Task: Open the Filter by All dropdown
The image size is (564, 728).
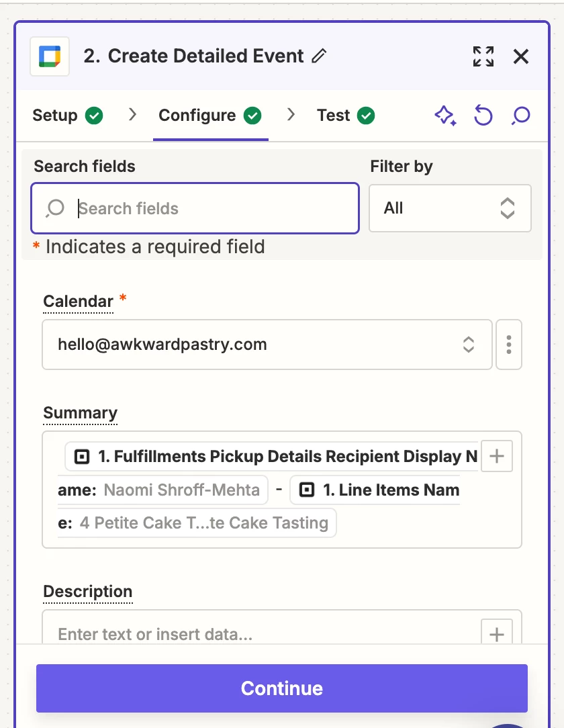Action: pos(450,208)
